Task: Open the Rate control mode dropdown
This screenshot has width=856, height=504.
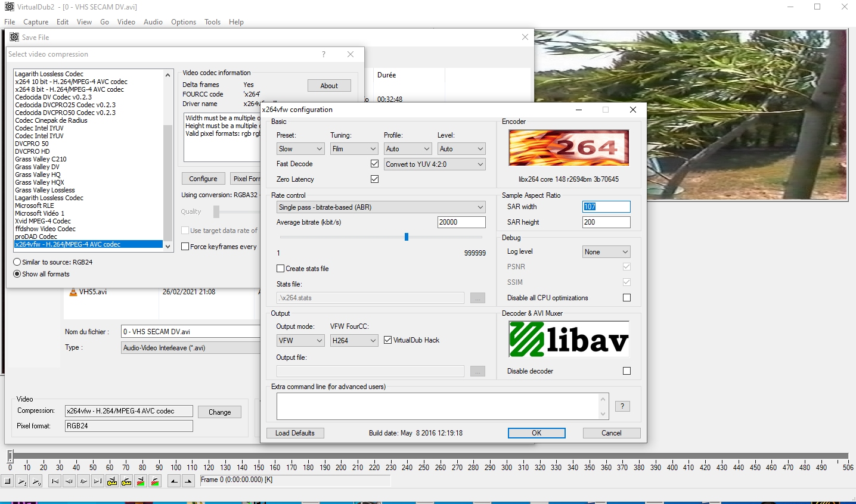Action: coord(381,207)
